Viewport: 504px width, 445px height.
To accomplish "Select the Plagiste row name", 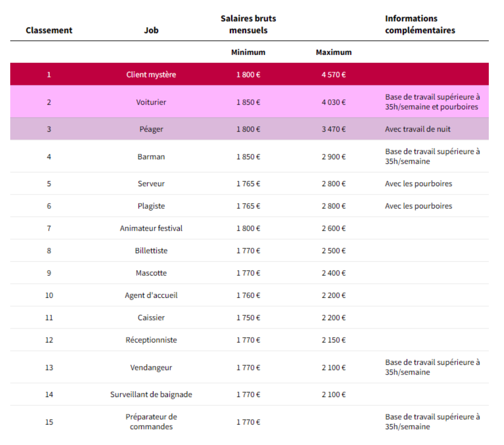I will click(151, 206).
